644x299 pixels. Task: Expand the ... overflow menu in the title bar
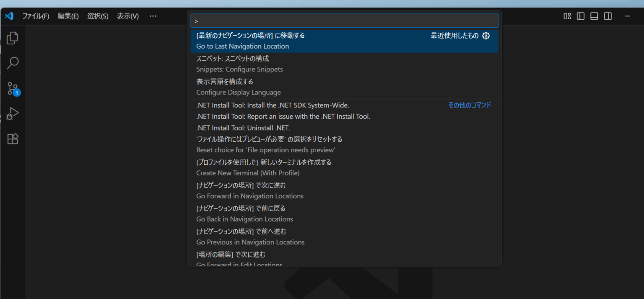tap(153, 16)
